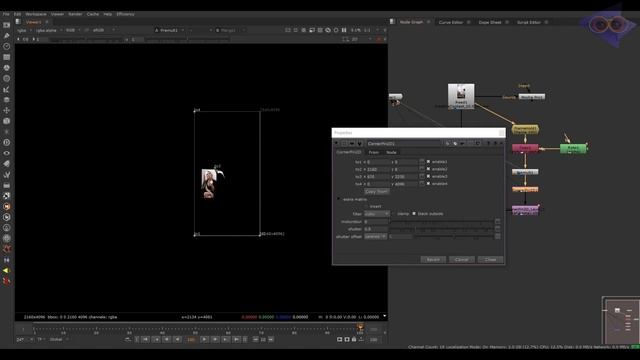Adjust the shutter offset slider
Image resolution: width=640 pixels, height=360 pixels.
454,236
